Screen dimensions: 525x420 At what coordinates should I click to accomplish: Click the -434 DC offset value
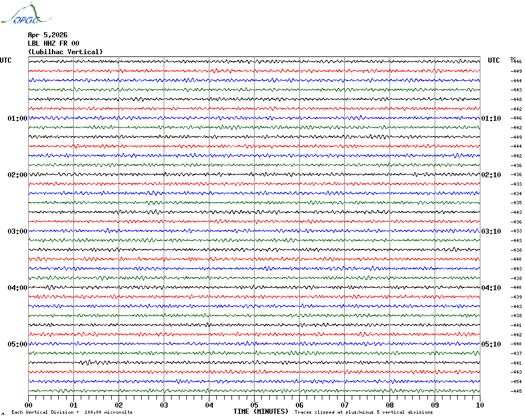516,194
